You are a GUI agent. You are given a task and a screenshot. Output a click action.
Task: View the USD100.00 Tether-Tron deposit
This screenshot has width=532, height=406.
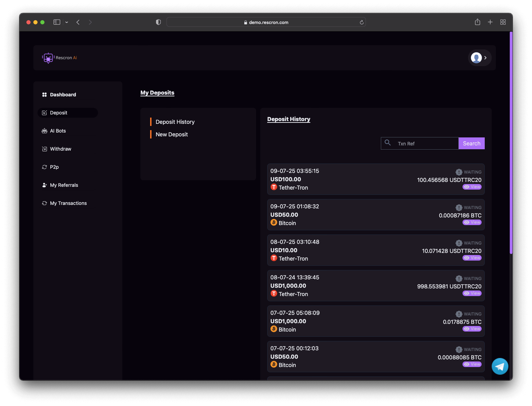coord(472,187)
